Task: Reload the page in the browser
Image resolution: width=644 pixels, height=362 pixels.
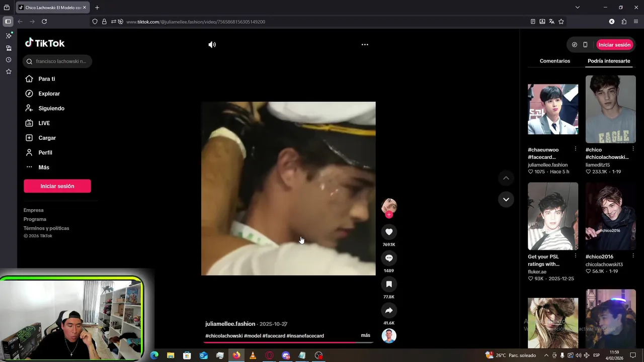Action: point(44,22)
